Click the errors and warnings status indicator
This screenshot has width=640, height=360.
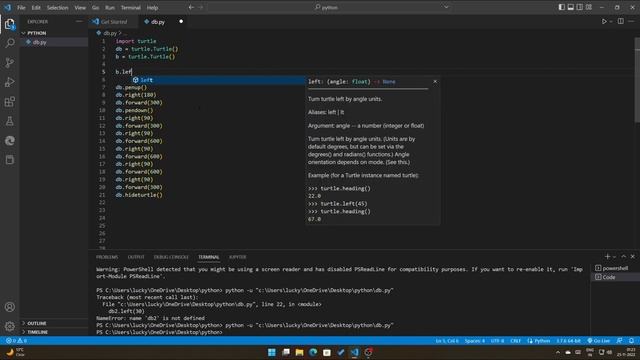click(x=16, y=340)
